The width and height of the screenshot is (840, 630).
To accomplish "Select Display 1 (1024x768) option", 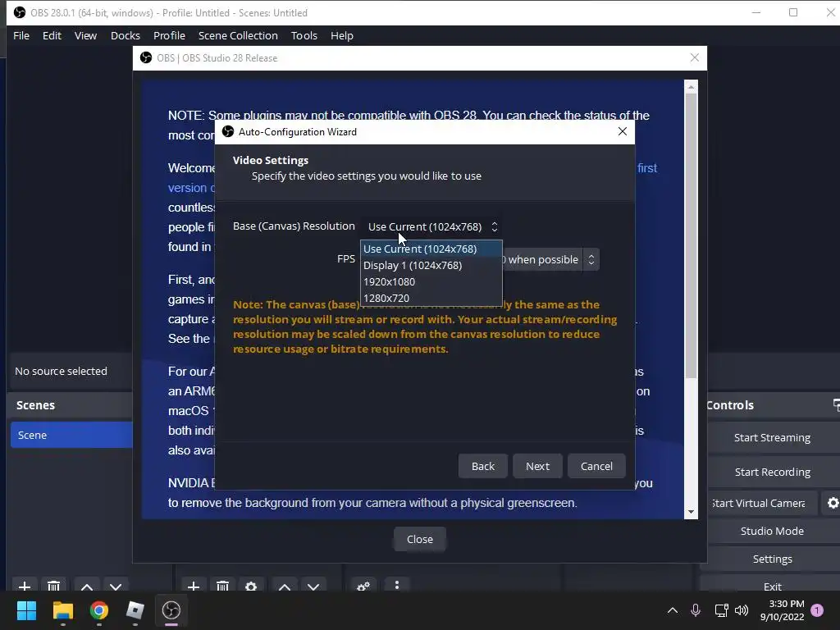I will tap(431, 265).
